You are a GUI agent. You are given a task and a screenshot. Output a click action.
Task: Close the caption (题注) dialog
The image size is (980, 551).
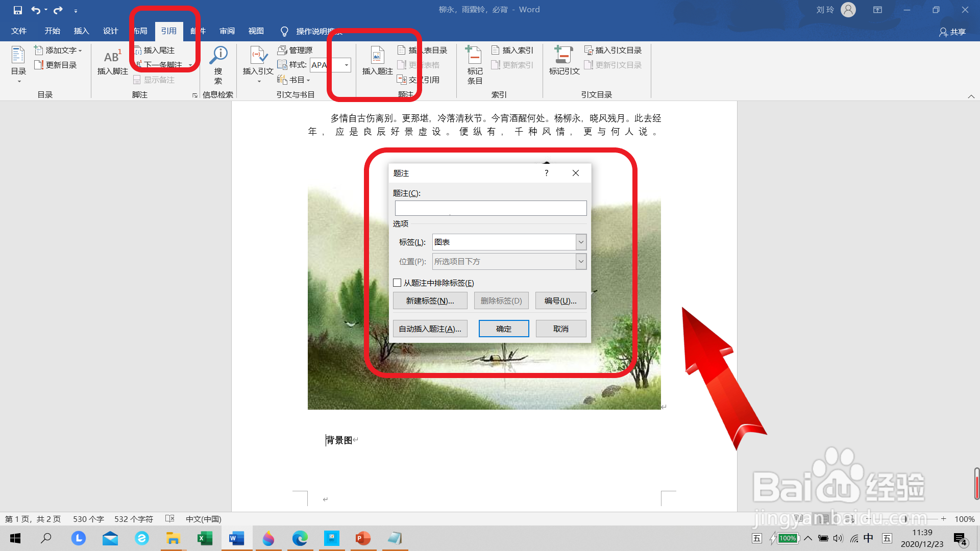pyautogui.click(x=576, y=173)
